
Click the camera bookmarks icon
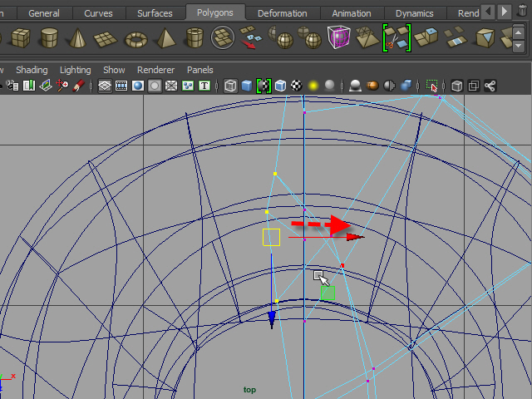click(x=29, y=86)
